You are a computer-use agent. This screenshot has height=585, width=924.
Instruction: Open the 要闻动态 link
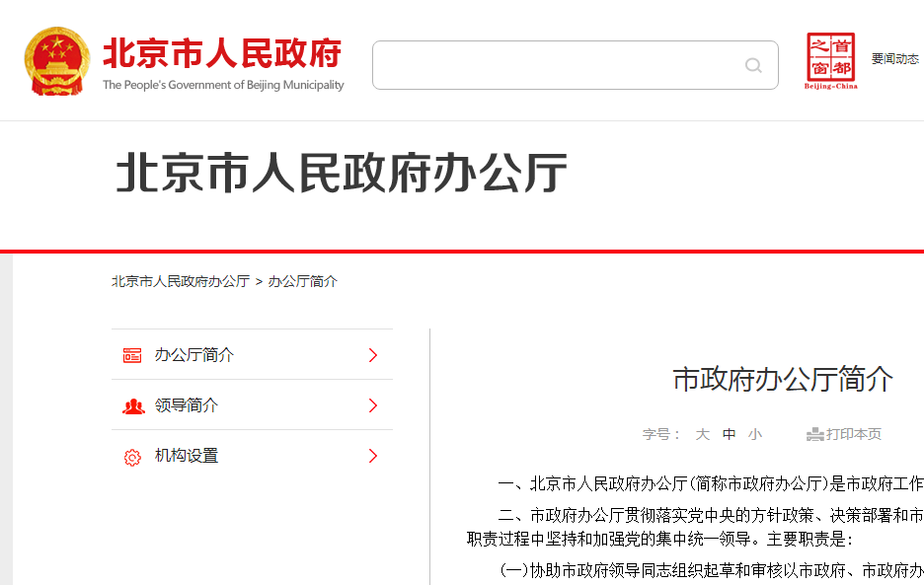point(893,59)
